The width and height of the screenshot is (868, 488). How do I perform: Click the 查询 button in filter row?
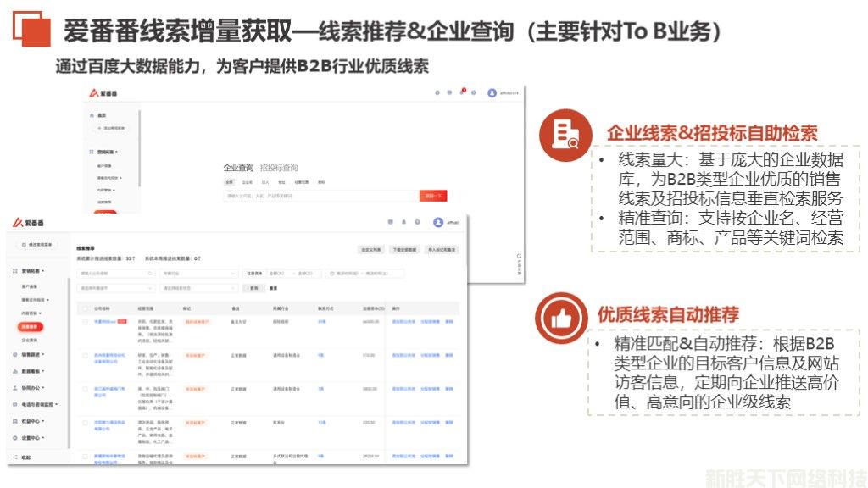point(254,288)
